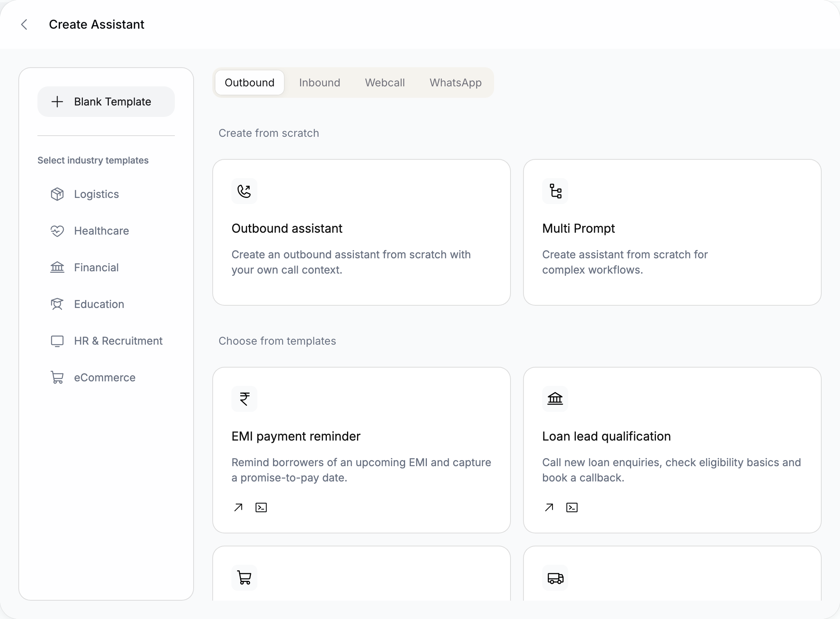840x619 pixels.
Task: Click the terminal prompt icon on EMI payment reminder
Action: click(261, 507)
